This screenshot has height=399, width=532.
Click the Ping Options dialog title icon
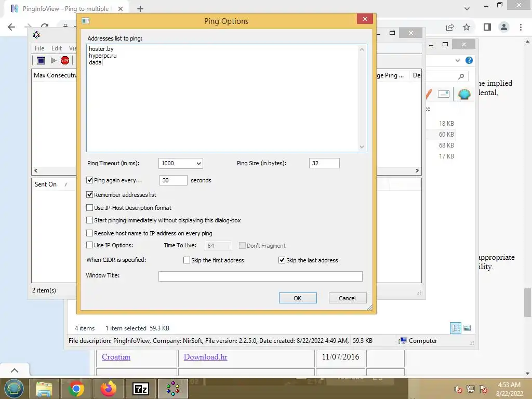coord(86,21)
